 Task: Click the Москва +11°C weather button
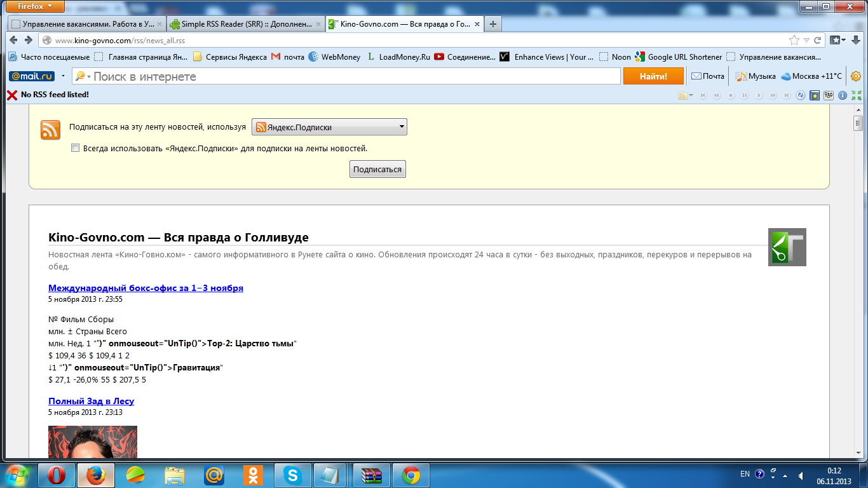point(811,76)
